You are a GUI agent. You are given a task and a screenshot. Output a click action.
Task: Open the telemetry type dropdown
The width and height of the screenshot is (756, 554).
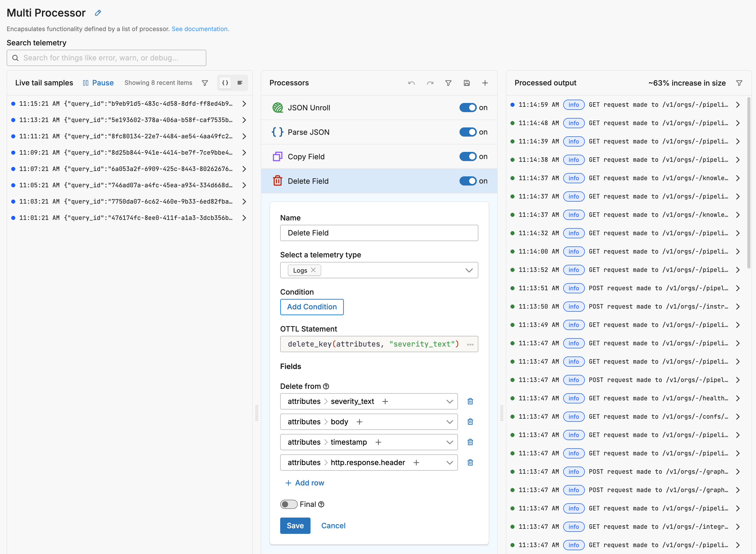tap(468, 270)
